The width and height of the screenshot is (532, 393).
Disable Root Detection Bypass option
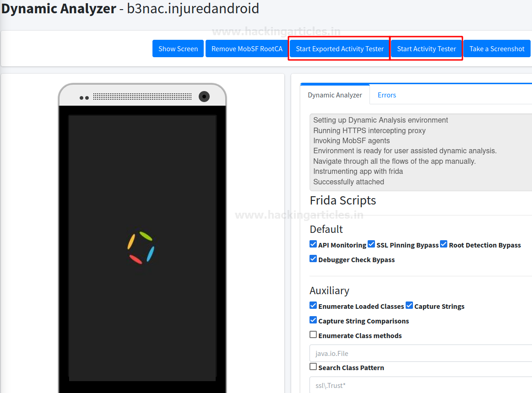tap(444, 244)
